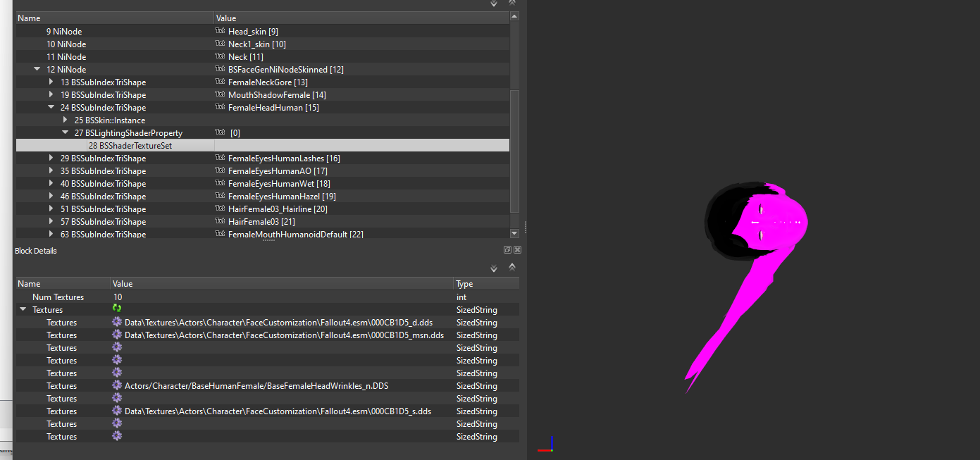This screenshot has height=460, width=980.
Task: Expand 13 BSSubIndexTriShape node
Action: (x=51, y=82)
